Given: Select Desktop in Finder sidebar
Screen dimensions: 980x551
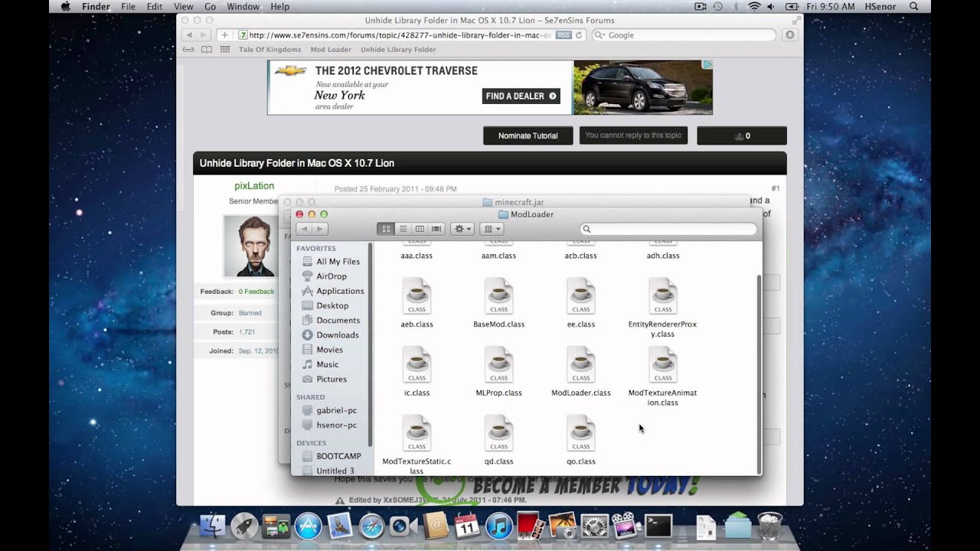Looking at the screenshot, I should pos(332,305).
